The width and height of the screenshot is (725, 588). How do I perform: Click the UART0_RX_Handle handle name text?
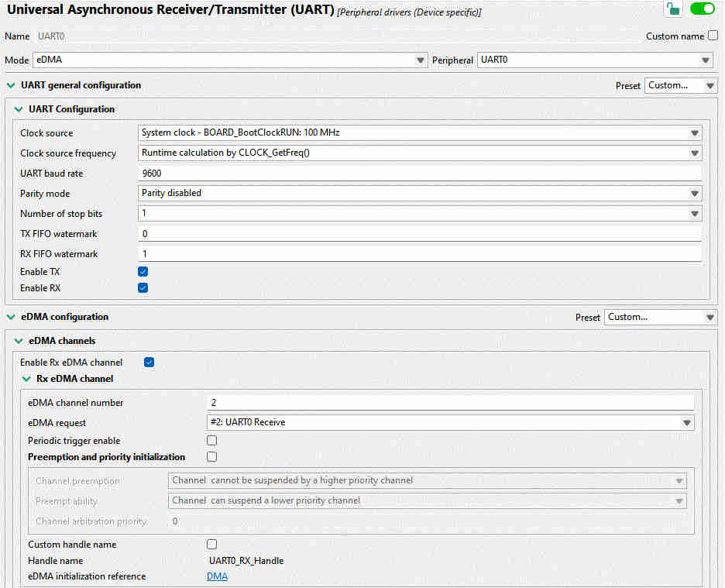tap(246, 561)
